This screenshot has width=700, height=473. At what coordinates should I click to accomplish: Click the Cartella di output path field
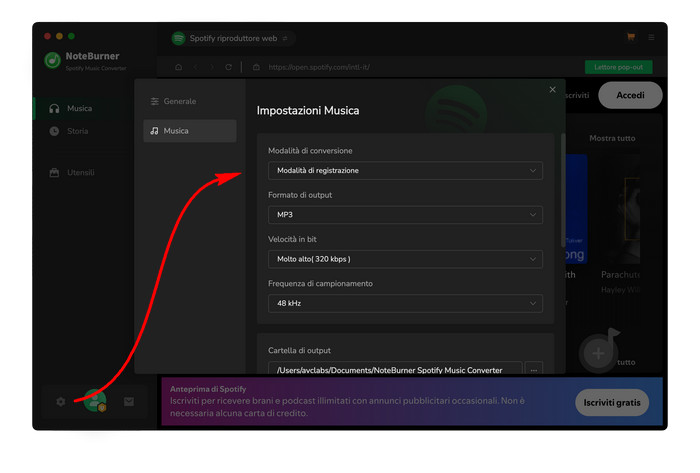(x=395, y=370)
